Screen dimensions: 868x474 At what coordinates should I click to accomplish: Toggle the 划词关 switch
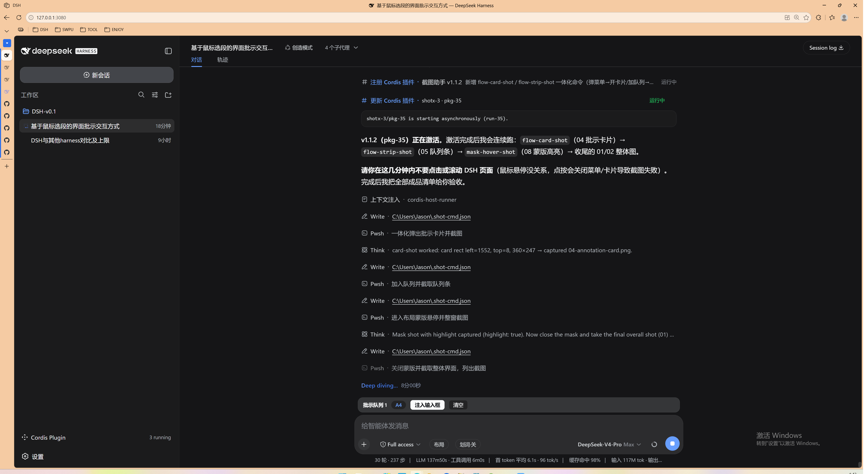(468, 444)
